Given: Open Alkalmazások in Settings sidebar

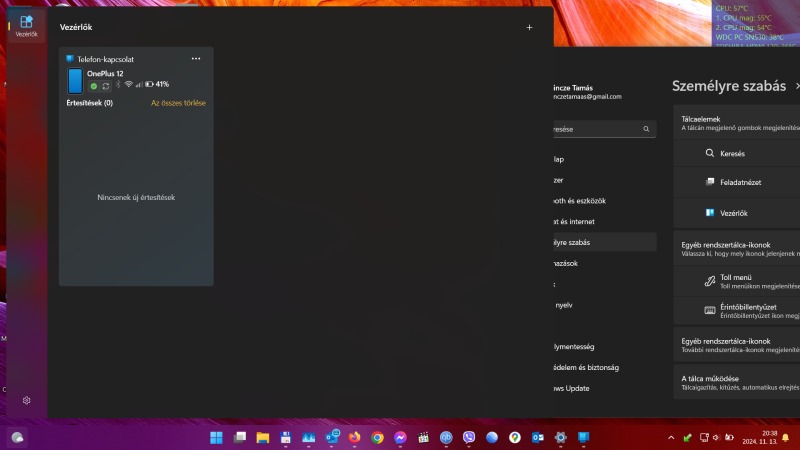Looking at the screenshot, I should (605, 263).
